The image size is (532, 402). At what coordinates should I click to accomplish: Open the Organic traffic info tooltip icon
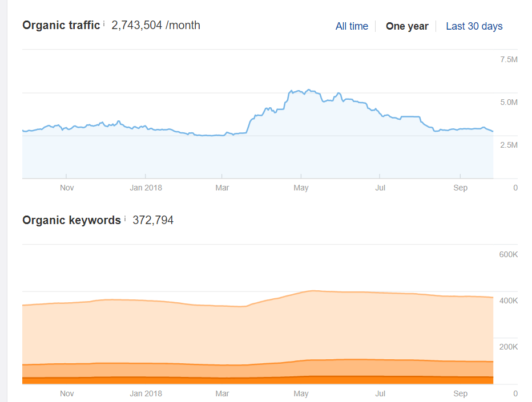[x=104, y=23]
